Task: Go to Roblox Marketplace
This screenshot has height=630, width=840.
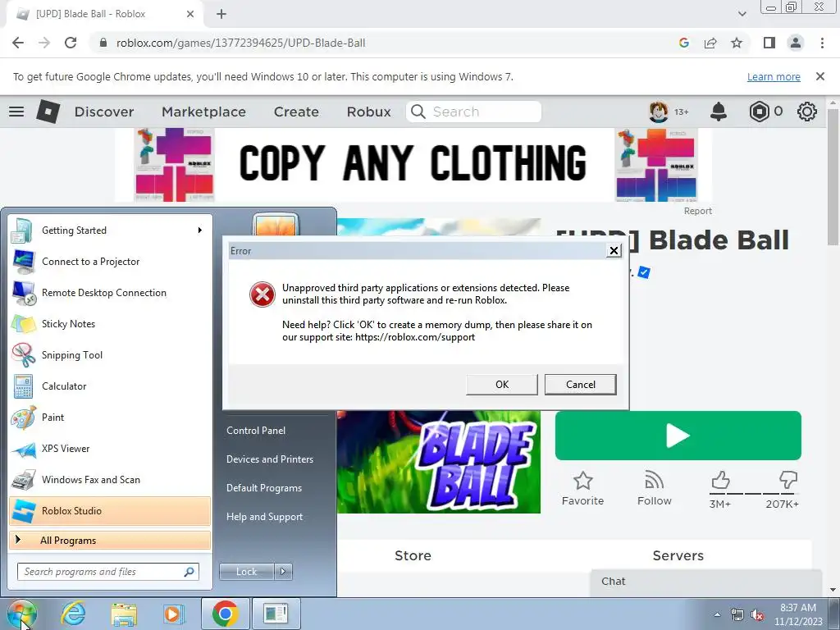Action: (x=204, y=112)
